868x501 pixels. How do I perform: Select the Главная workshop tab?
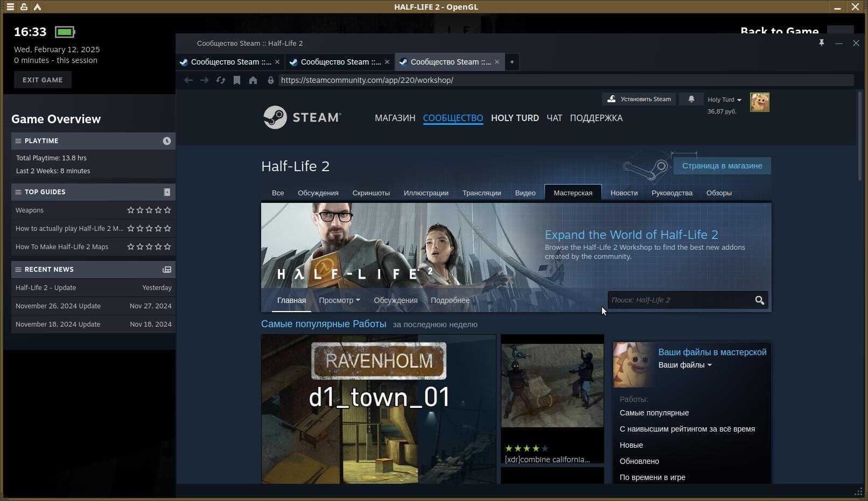coord(291,300)
